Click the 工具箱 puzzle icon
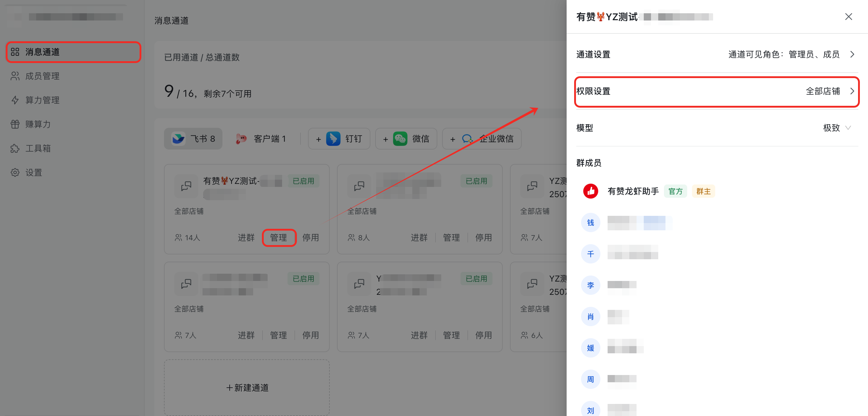The width and height of the screenshot is (868, 416). pos(15,148)
